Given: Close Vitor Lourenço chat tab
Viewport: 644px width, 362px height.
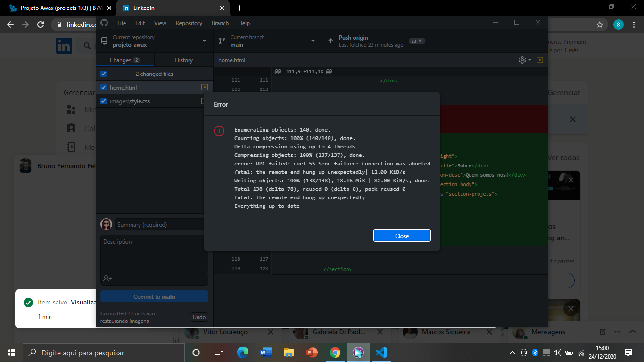Looking at the screenshot, I should 271,332.
